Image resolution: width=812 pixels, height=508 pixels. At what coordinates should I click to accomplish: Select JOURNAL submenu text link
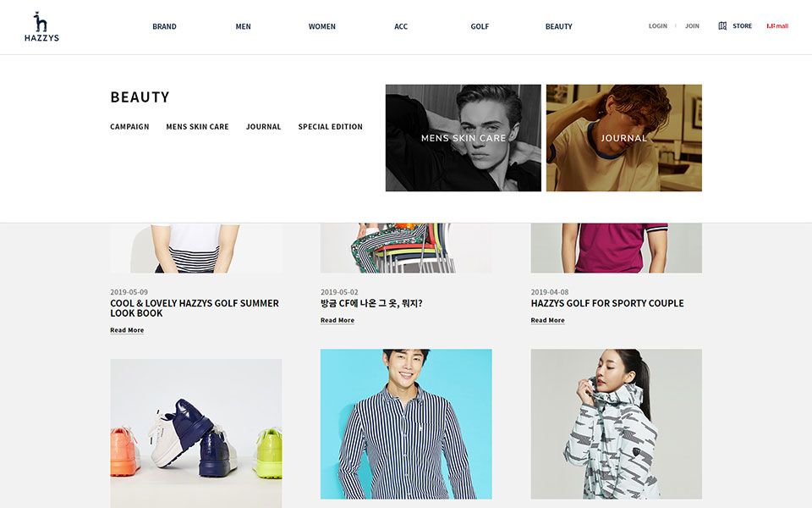pos(264,126)
